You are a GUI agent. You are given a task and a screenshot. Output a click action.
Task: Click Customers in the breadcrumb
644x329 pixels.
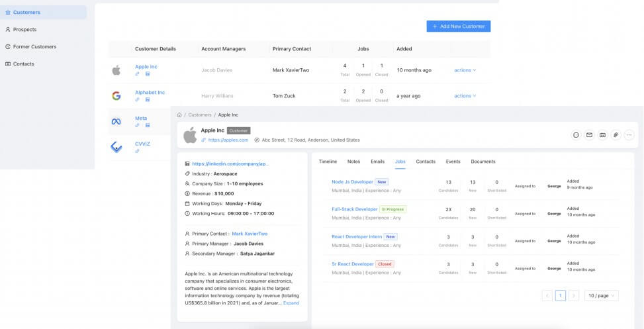tap(200, 115)
